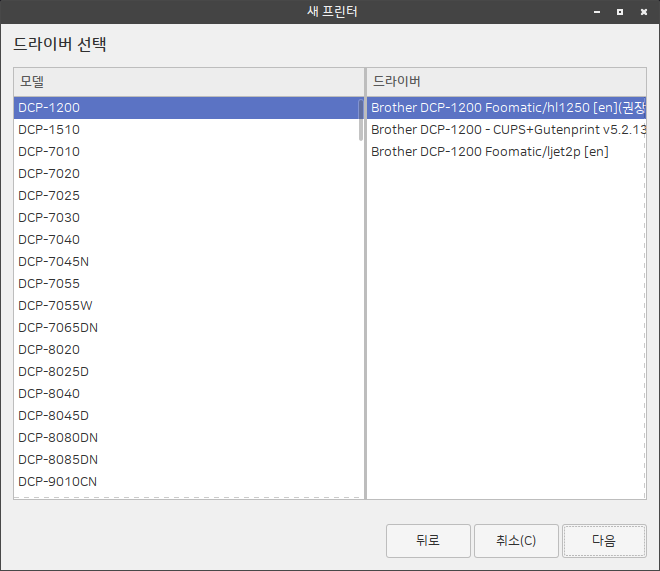This screenshot has height=571, width=660.
Task: Click the 모델 column header
Action: point(189,81)
